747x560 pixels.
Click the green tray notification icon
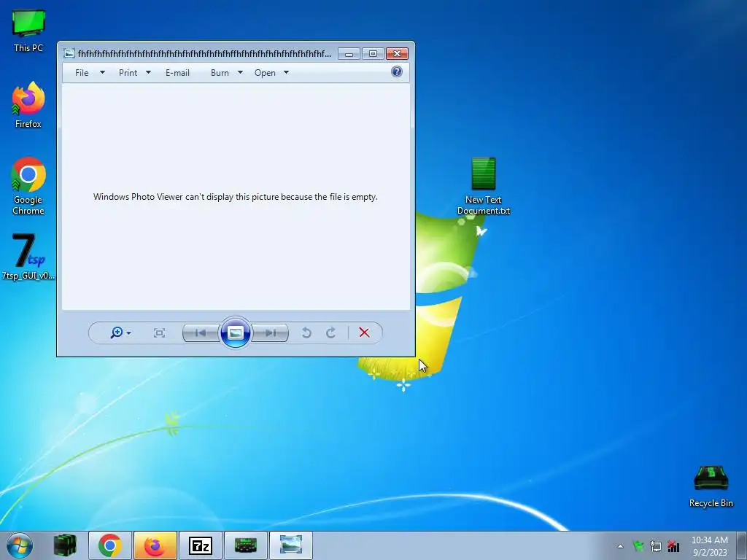coord(638,545)
